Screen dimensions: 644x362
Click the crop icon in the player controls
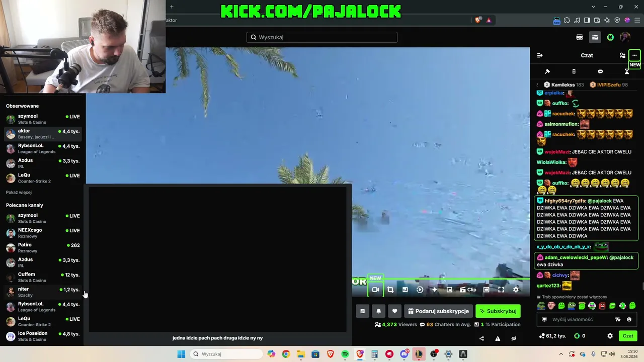pyautogui.click(x=390, y=290)
